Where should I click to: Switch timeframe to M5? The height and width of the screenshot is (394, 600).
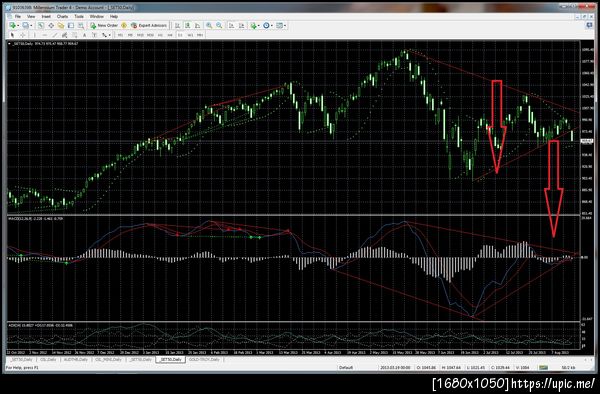[x=130, y=35]
